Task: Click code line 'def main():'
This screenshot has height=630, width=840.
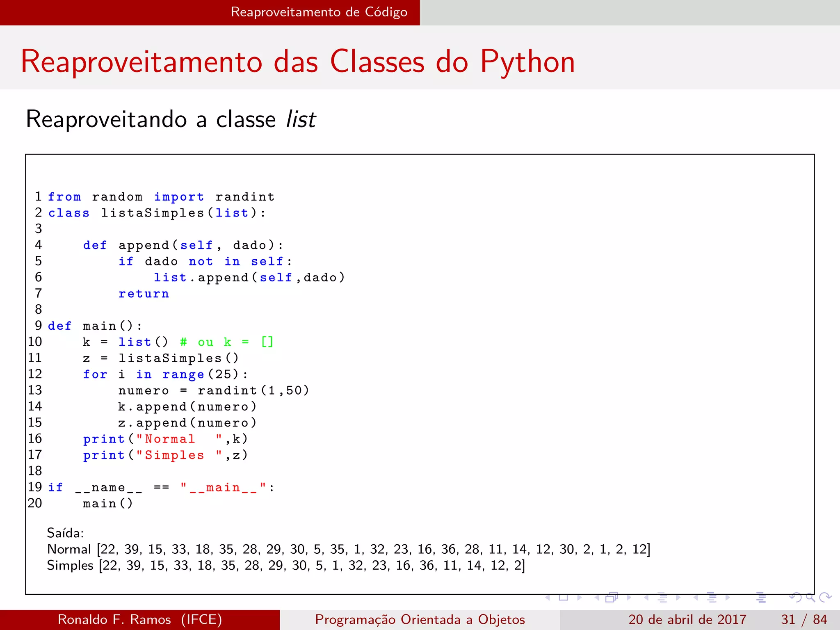Action: click(95, 326)
